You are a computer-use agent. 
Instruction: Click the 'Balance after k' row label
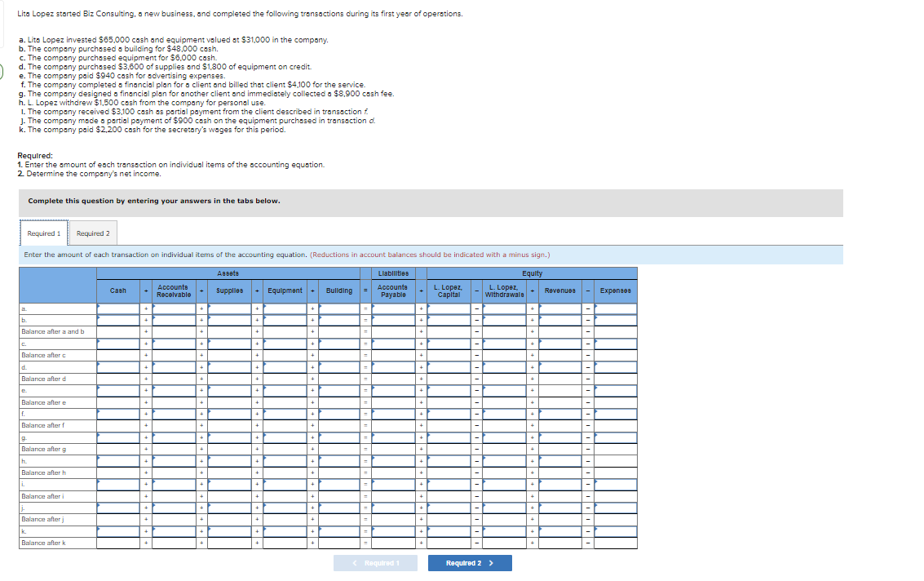[x=43, y=543]
